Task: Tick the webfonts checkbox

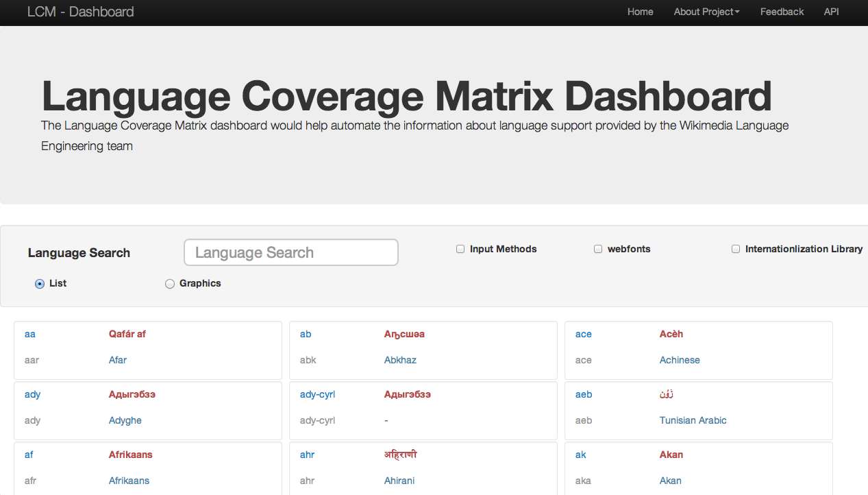Action: [598, 249]
